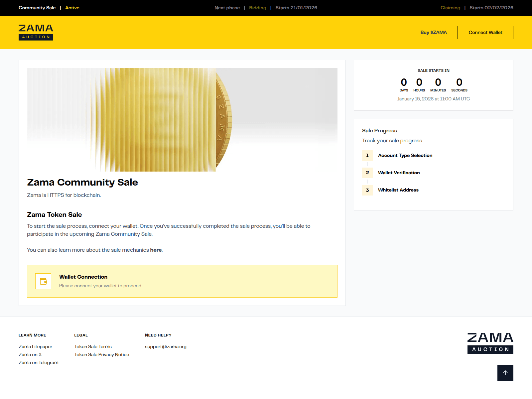Click the Next phase label
532x399 pixels.
click(227, 8)
